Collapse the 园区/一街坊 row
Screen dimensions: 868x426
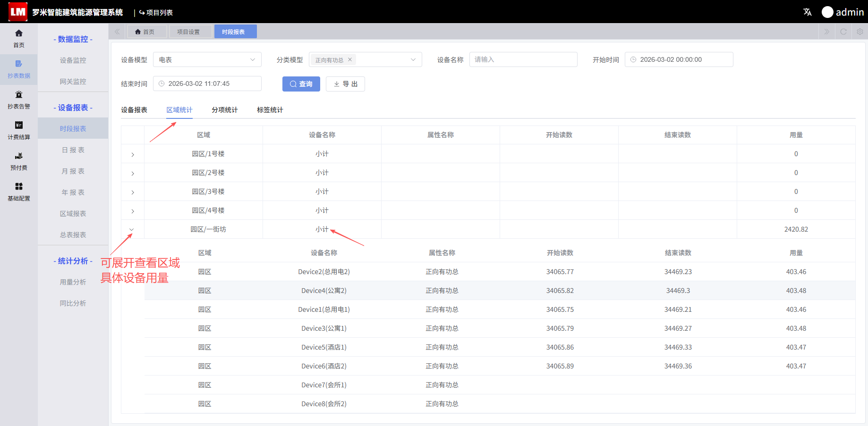click(x=132, y=229)
